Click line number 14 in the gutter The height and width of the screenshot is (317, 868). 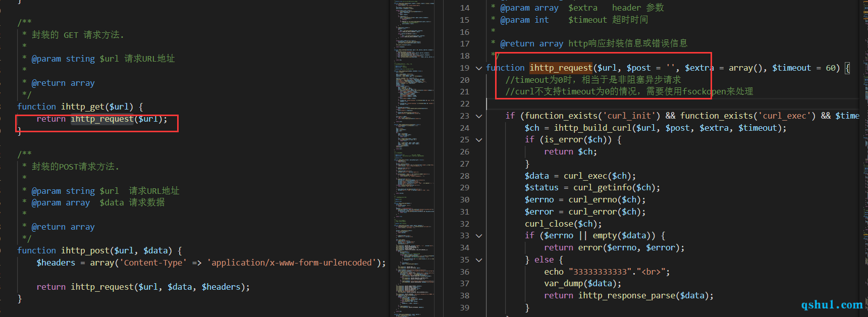pyautogui.click(x=465, y=8)
